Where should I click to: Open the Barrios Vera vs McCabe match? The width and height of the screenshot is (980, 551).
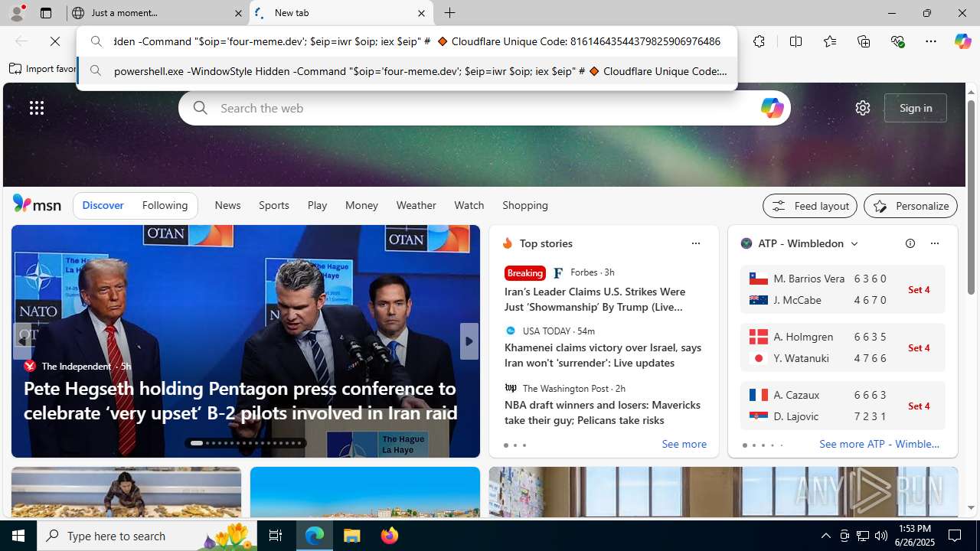pyautogui.click(x=843, y=289)
